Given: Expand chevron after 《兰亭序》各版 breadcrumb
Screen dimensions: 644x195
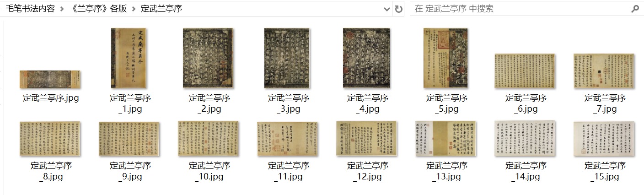Looking at the screenshot, I should (x=134, y=9).
